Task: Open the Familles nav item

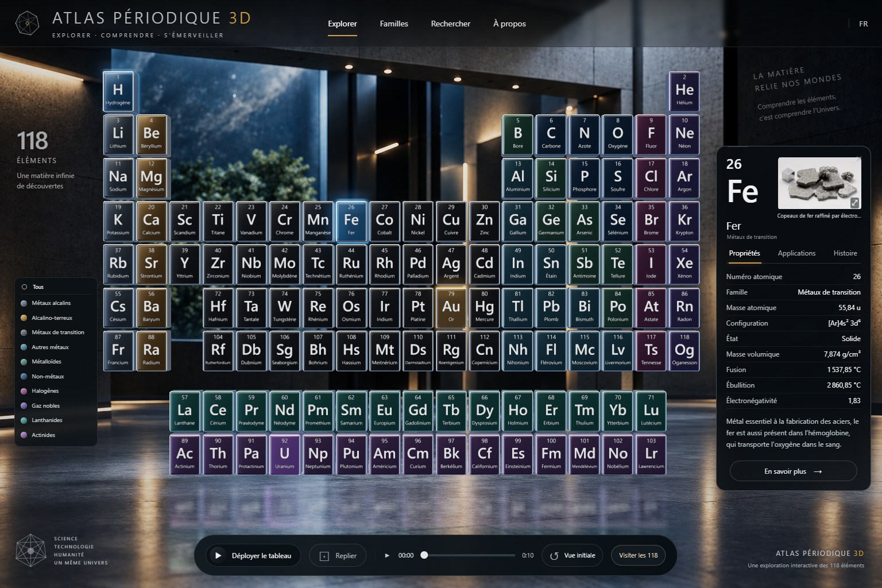Action: point(394,24)
